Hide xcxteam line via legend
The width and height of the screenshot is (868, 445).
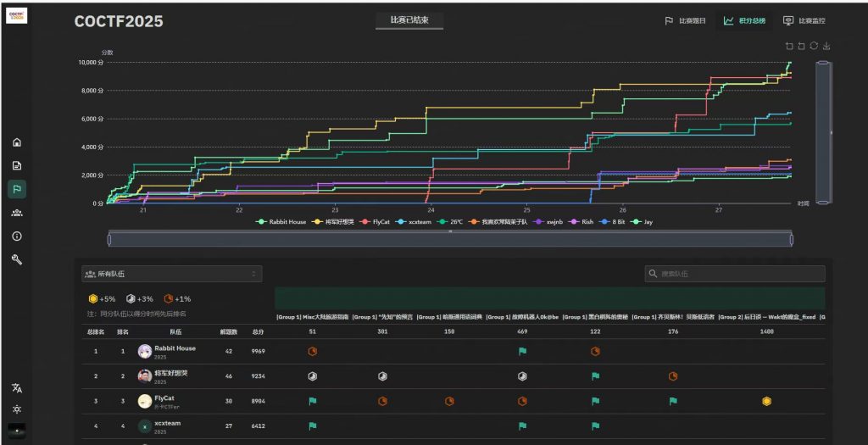pos(415,222)
